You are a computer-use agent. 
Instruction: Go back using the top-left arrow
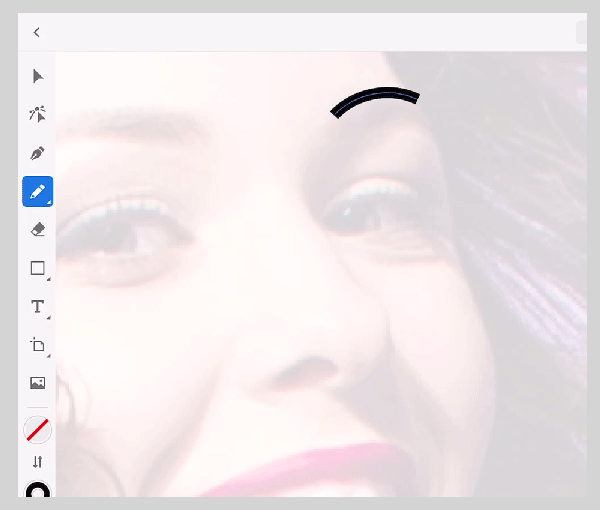point(37,32)
